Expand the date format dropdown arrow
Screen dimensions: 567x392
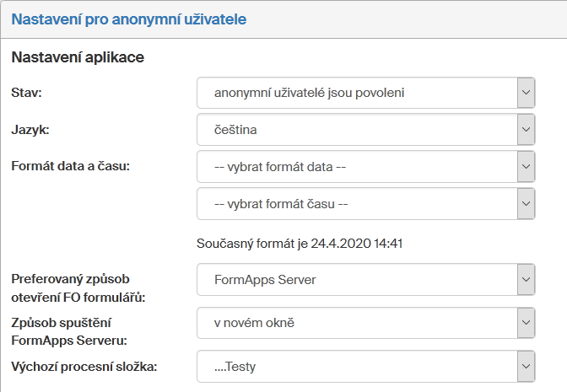point(526,166)
